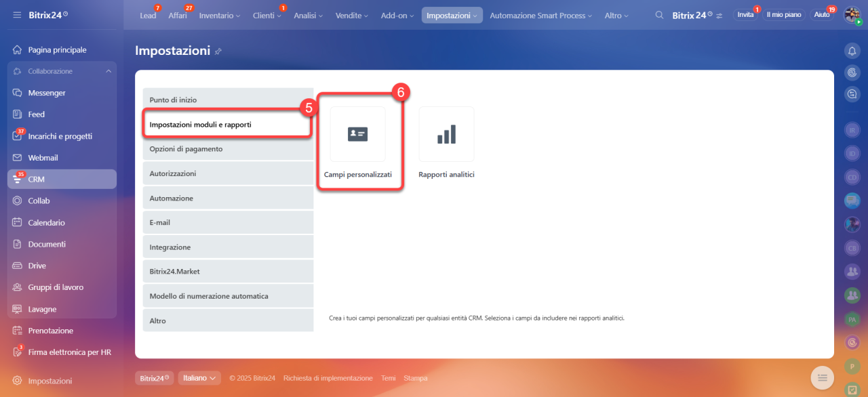Select Opzioni di pagamento section
Screen dimensions: 868x397
(228, 149)
